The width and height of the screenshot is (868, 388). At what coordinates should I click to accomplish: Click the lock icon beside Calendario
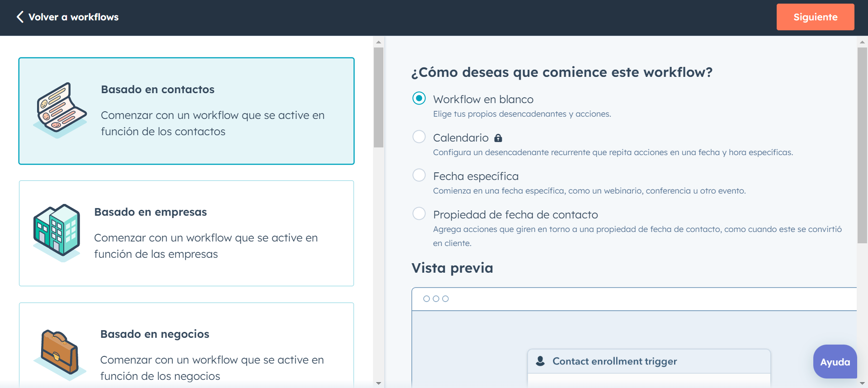pos(498,138)
